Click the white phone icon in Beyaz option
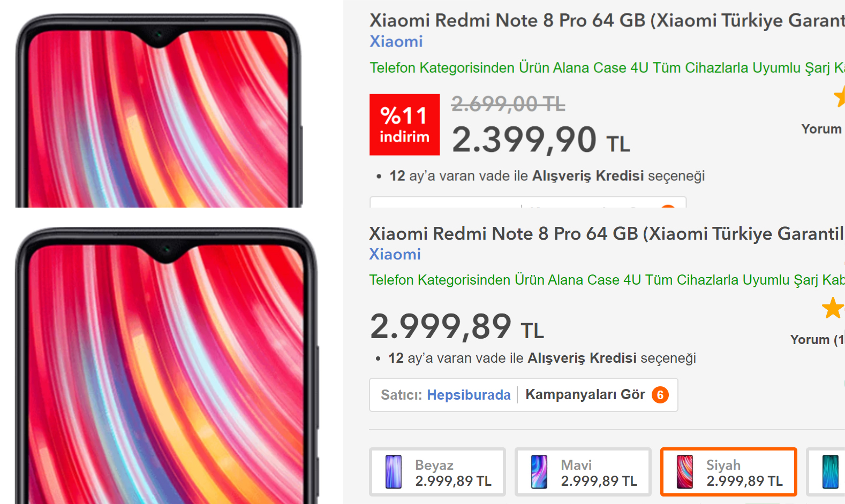 [394, 472]
